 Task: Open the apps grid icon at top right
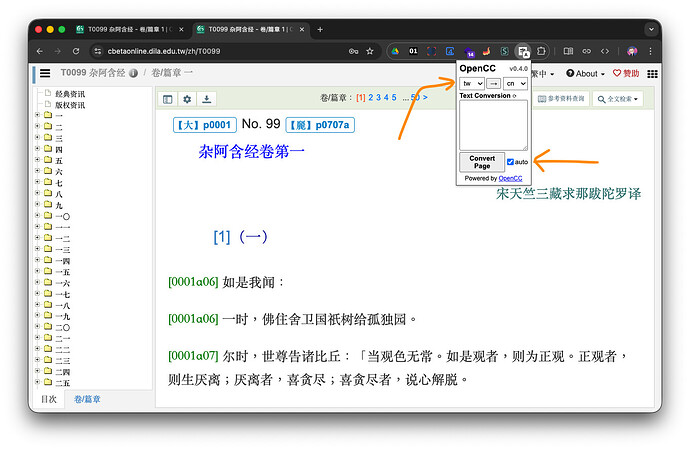(x=652, y=73)
